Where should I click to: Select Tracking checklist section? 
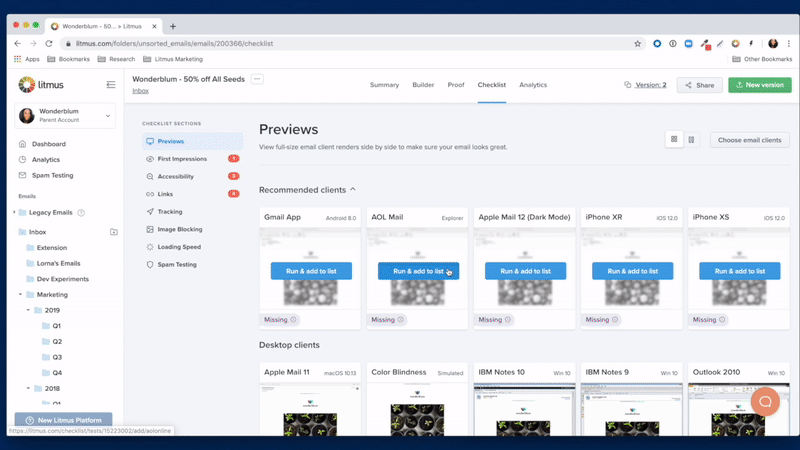[192, 212]
